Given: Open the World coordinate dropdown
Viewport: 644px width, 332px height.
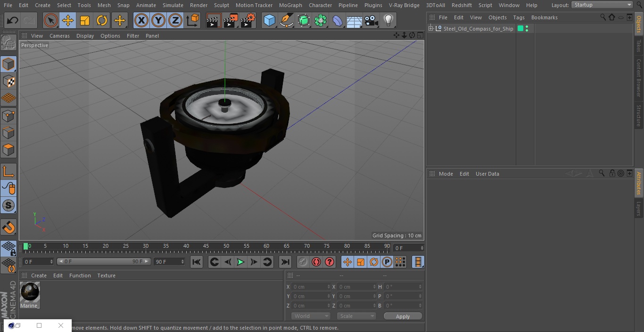Looking at the screenshot, I should (x=311, y=316).
